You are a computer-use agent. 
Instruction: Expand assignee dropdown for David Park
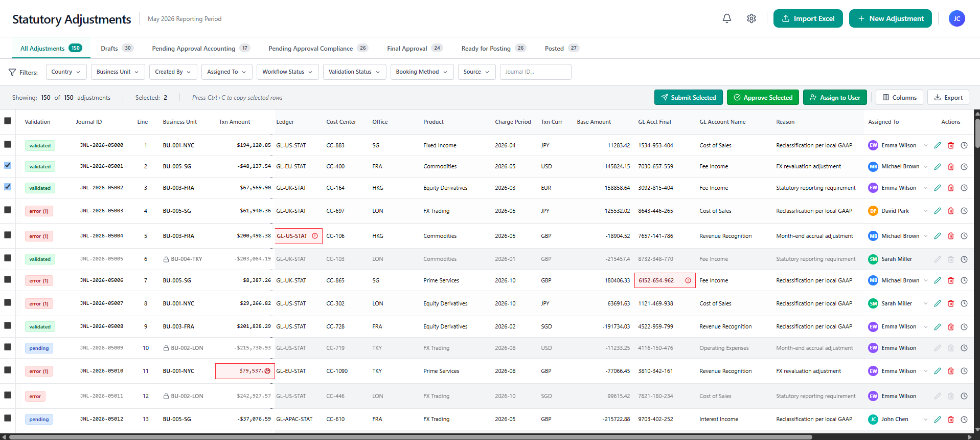[x=925, y=211]
